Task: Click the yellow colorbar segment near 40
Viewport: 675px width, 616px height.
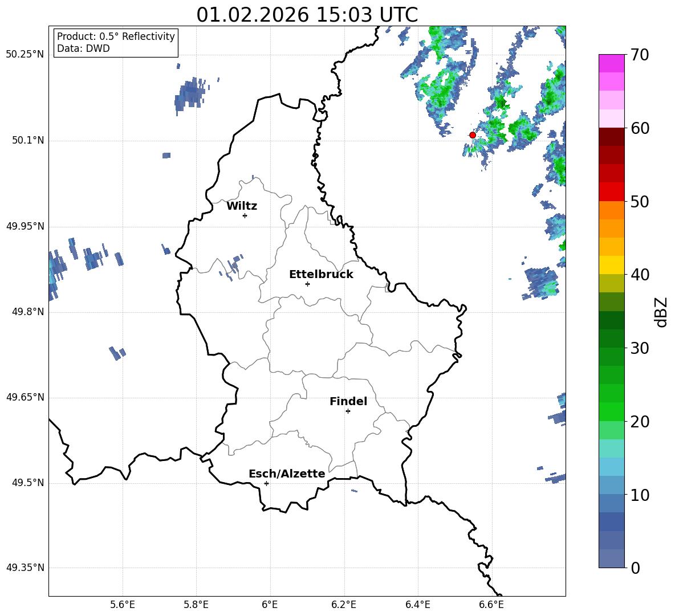Action: click(611, 265)
